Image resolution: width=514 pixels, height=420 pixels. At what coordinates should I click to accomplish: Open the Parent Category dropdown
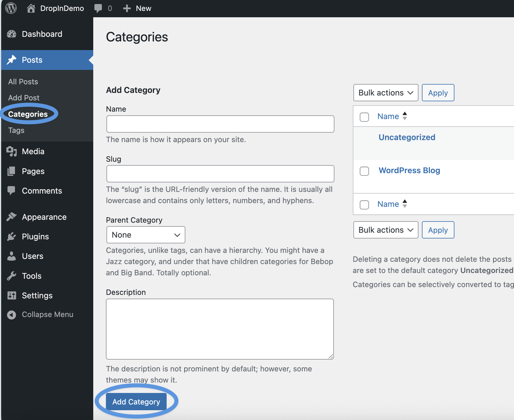146,235
